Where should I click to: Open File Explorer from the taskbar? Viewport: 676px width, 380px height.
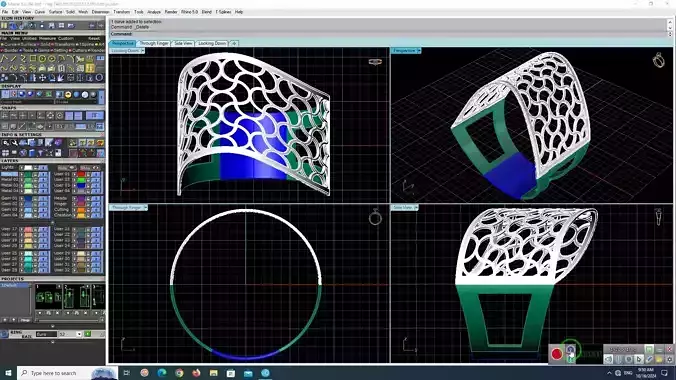213,373
